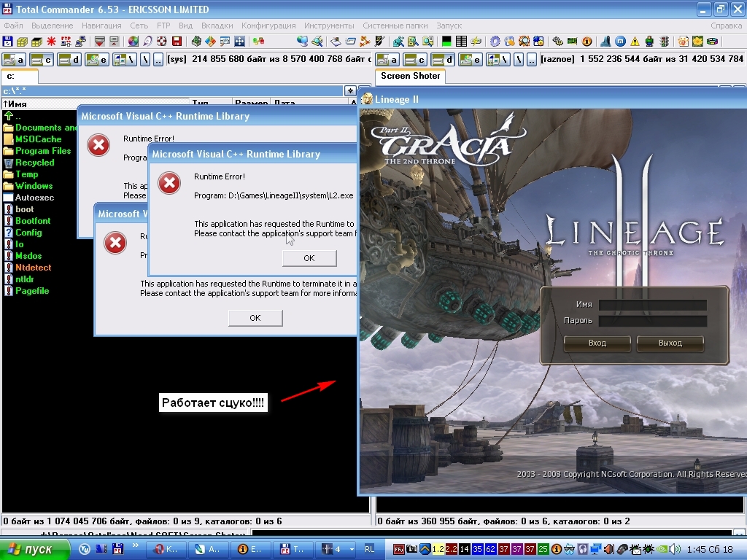This screenshot has width=747, height=560.
Task: Click the Вход login button in Lineage II
Action: tap(597, 343)
